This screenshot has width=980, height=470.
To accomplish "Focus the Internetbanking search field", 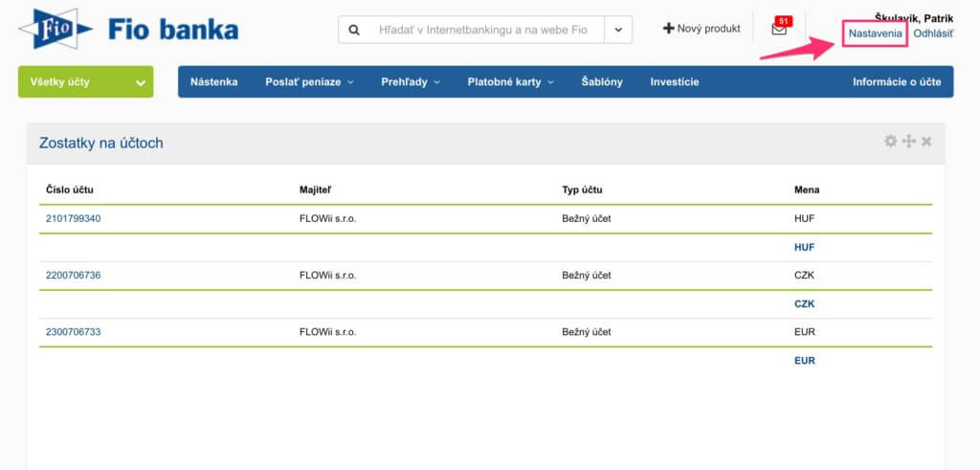I will point(482,30).
